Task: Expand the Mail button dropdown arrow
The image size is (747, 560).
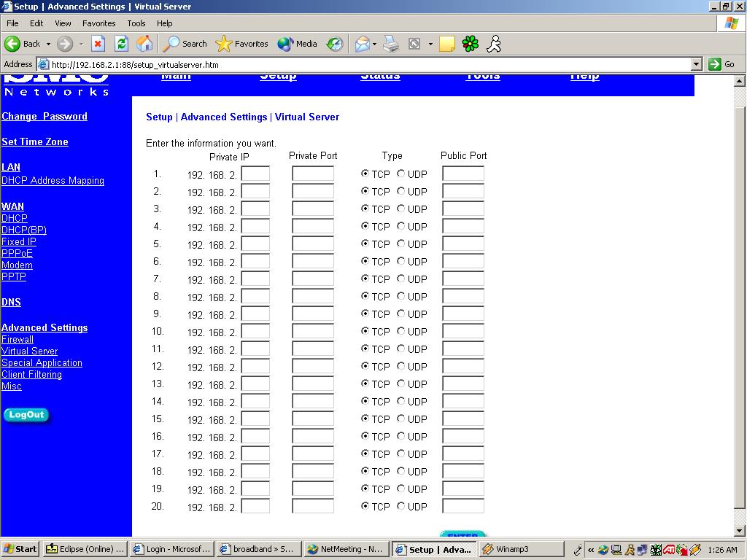Action: [374, 44]
